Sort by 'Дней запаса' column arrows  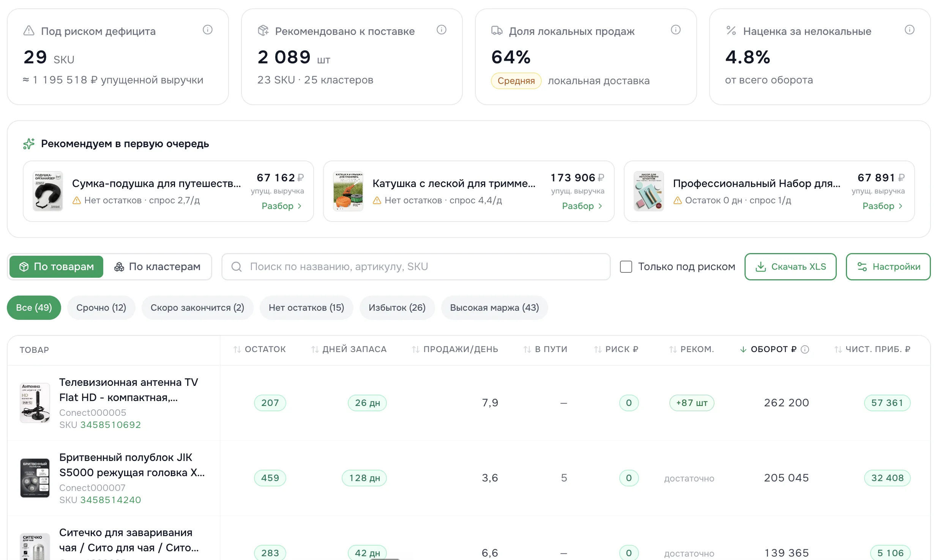[x=315, y=349]
